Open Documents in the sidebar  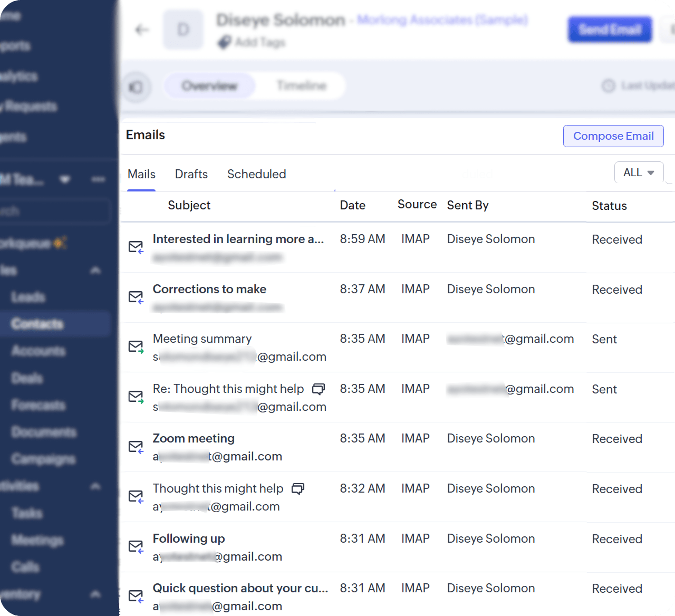[x=44, y=432]
